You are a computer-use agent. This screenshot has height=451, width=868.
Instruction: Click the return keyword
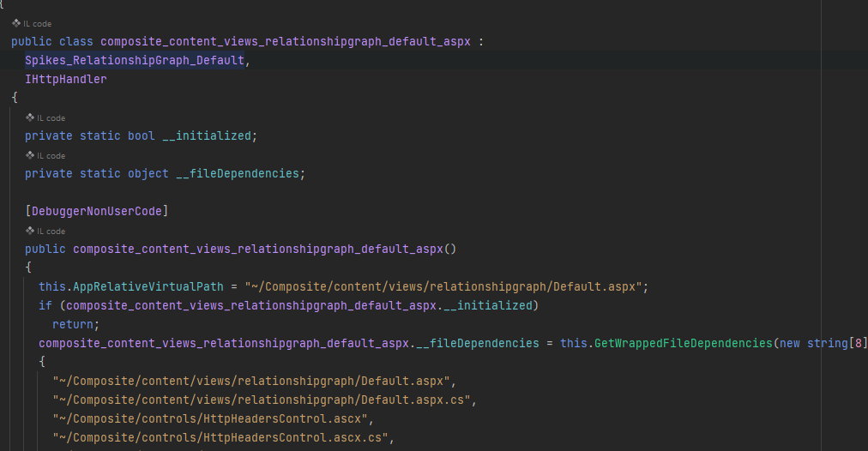(x=73, y=324)
